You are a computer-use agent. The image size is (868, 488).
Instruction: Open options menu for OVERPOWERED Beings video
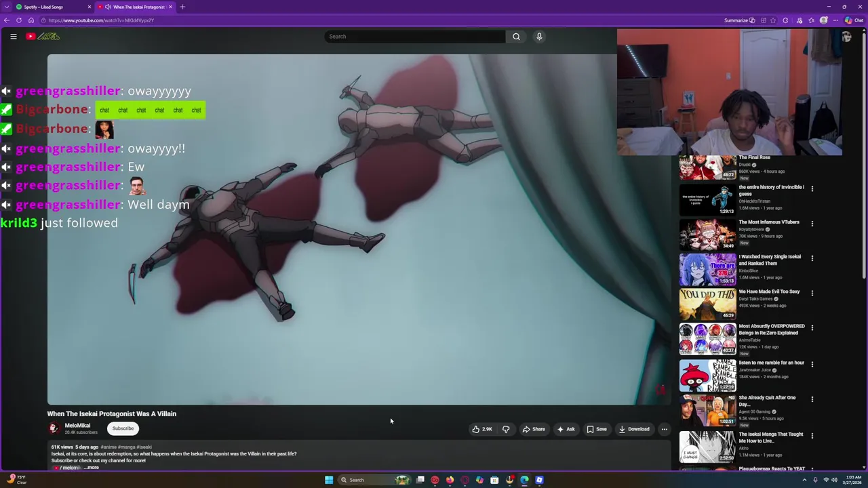(x=812, y=327)
